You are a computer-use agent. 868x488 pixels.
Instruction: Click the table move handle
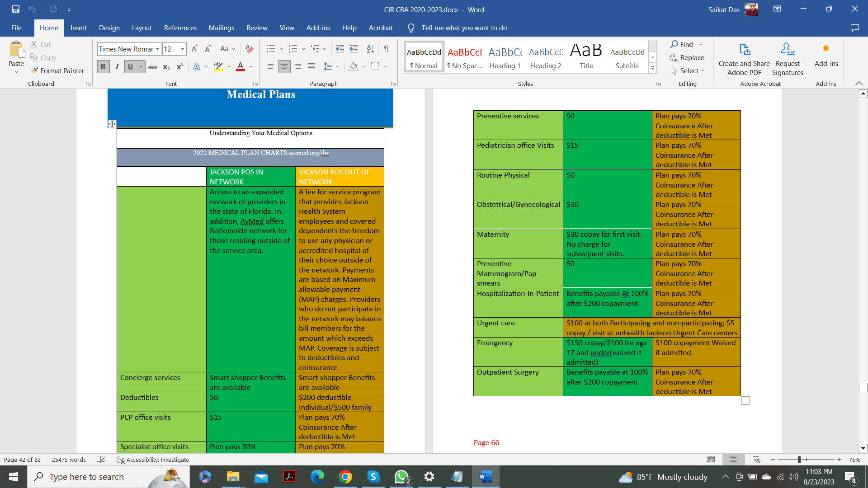click(x=112, y=124)
